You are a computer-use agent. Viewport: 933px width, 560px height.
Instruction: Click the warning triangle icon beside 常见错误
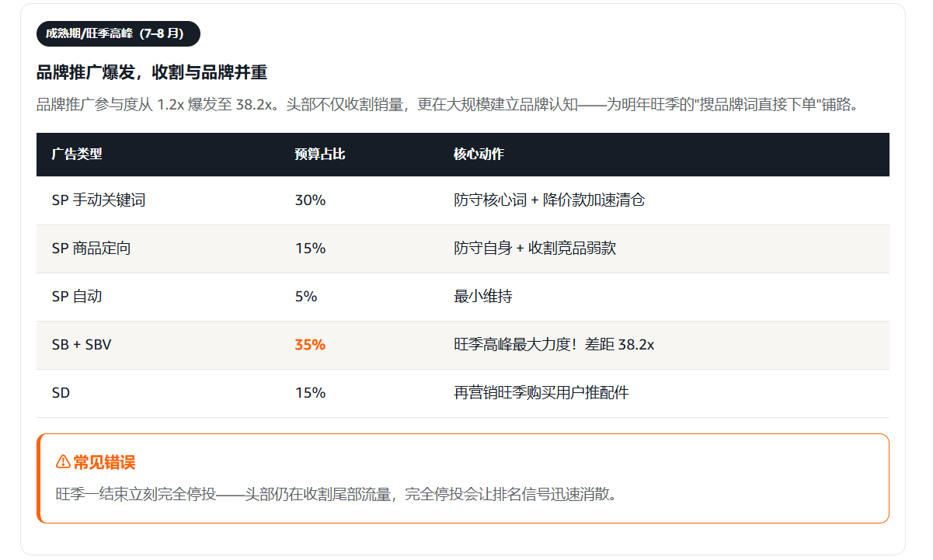click(x=63, y=463)
